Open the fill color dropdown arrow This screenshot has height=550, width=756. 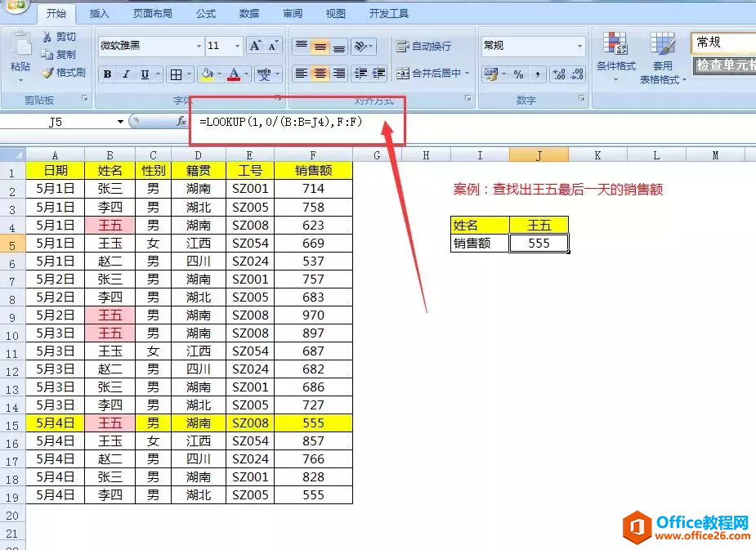pyautogui.click(x=219, y=74)
